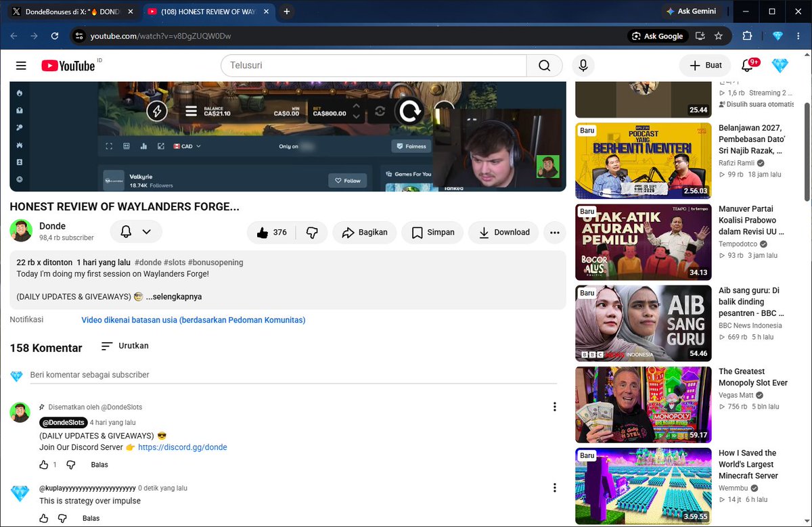Click the #donde hashtag
The width and height of the screenshot is (812, 527).
coord(148,262)
